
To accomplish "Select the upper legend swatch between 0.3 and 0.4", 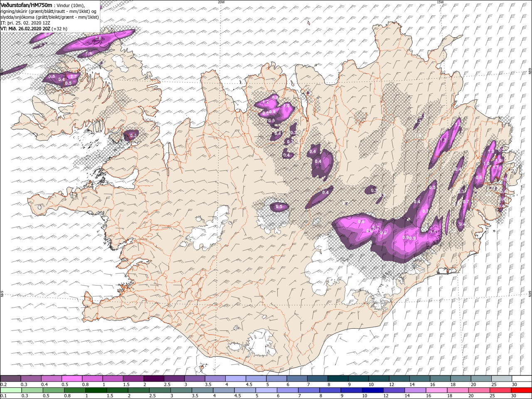I will coord(31,379).
